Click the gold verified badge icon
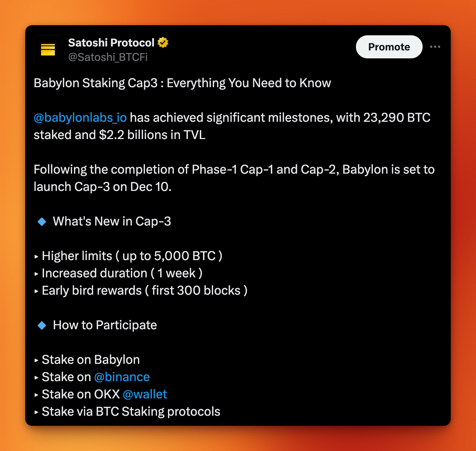Viewport: 476px width, 451px height. click(x=163, y=43)
